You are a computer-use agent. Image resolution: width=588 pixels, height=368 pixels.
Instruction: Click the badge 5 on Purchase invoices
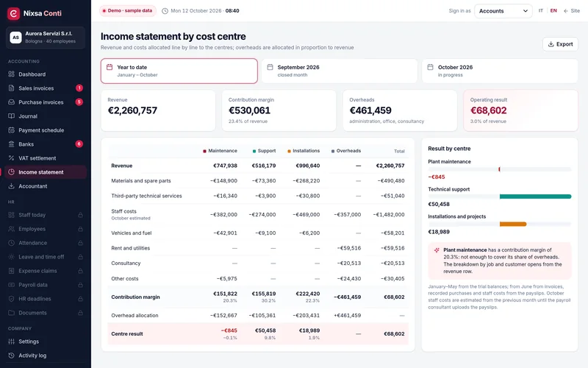coord(79,102)
